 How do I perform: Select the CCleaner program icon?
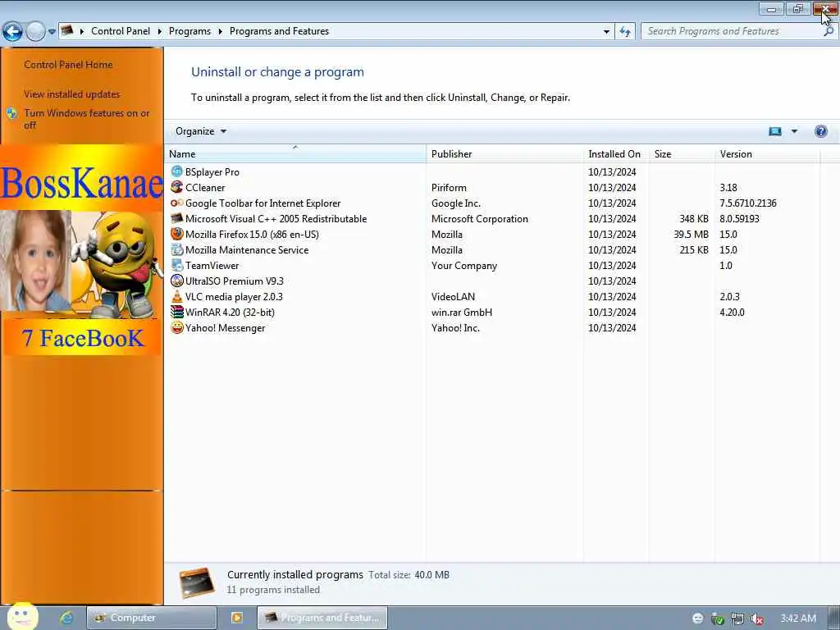pos(177,187)
